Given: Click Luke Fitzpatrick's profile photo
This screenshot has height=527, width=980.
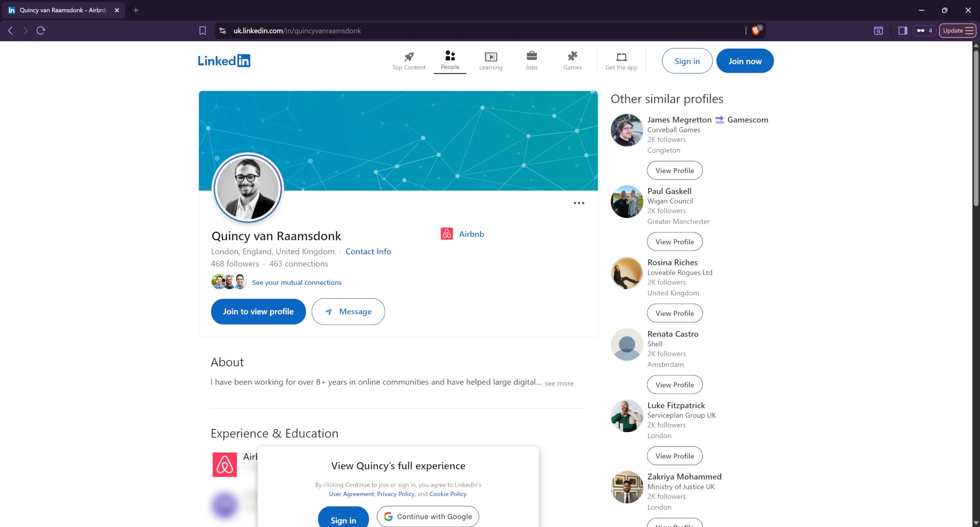Looking at the screenshot, I should pos(627,416).
